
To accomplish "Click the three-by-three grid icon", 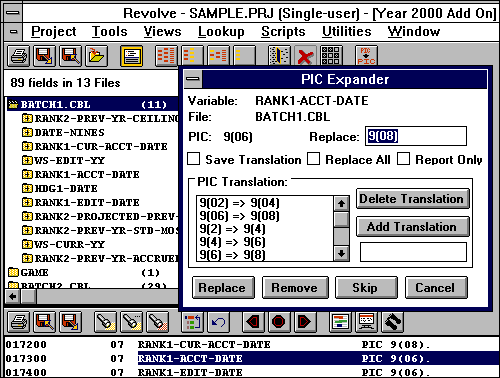I will (331, 55).
